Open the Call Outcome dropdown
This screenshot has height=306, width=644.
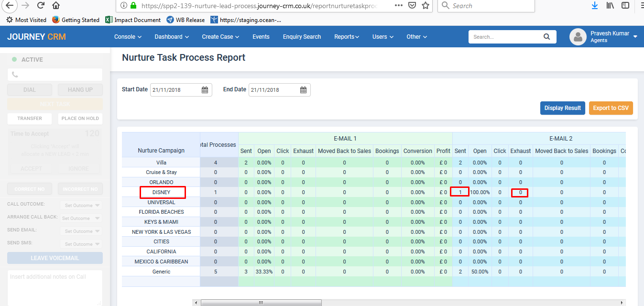click(x=81, y=206)
